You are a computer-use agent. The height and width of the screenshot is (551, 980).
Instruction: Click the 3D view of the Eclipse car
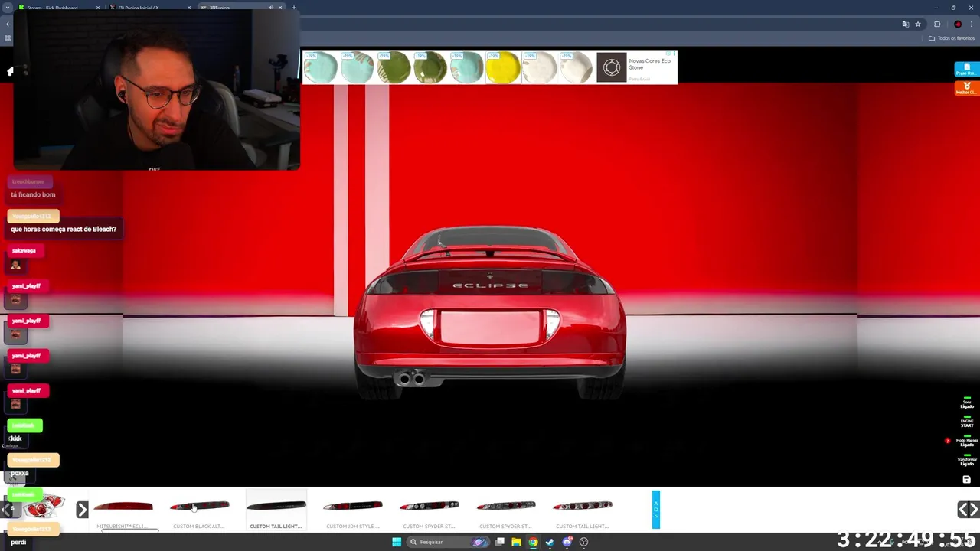tap(490, 314)
